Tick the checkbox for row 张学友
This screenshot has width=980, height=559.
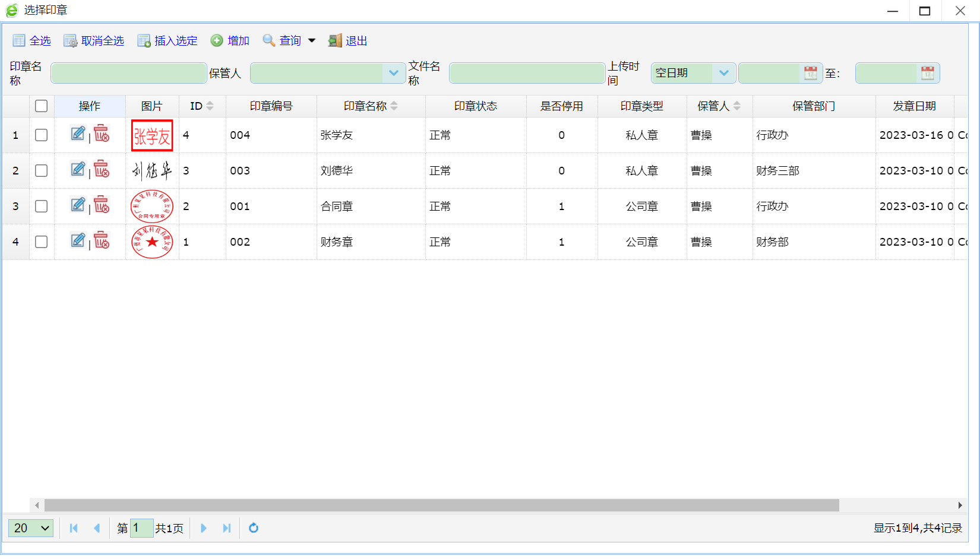click(41, 135)
